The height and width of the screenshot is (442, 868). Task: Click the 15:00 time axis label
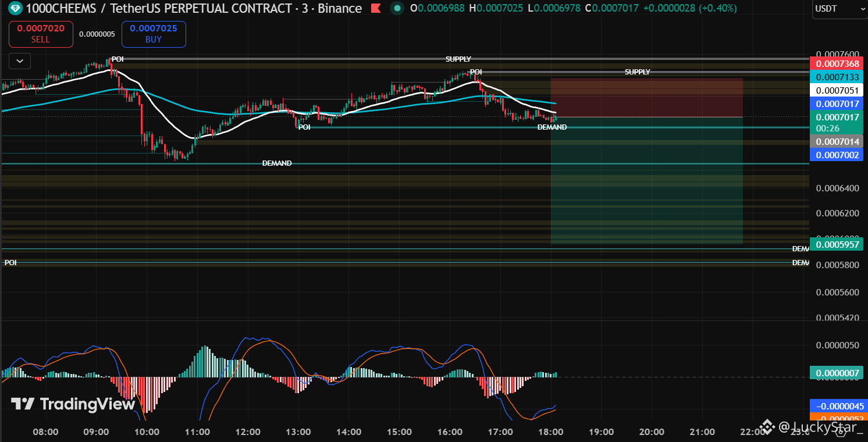(400, 432)
